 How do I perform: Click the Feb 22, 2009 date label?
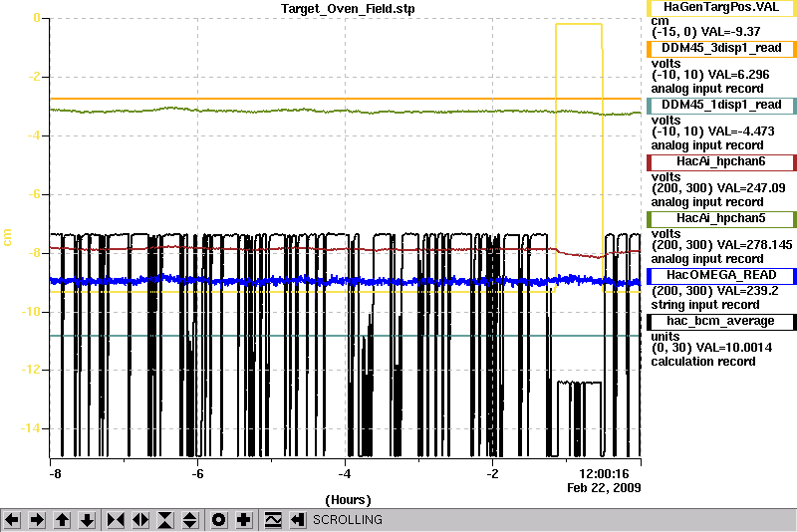click(604, 488)
